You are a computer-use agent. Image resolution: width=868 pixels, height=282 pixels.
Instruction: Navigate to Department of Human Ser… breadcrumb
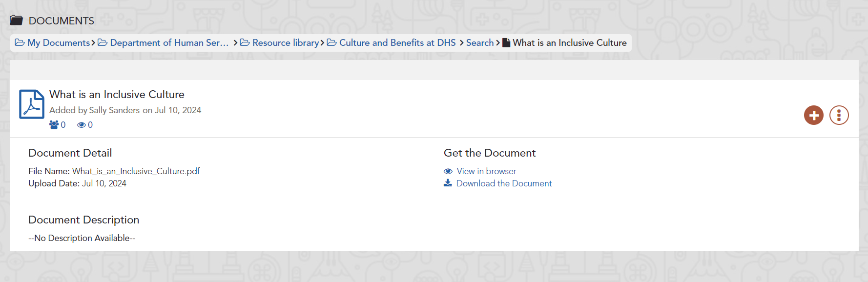[169, 43]
